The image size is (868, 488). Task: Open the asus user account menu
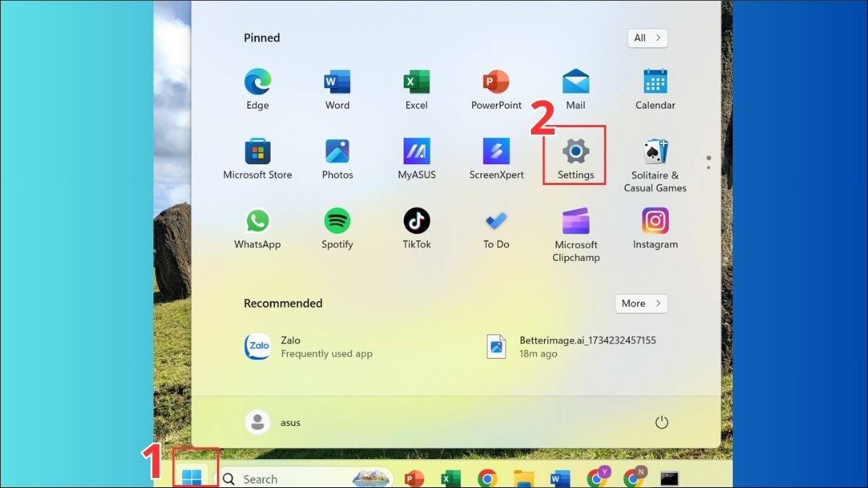(273, 422)
